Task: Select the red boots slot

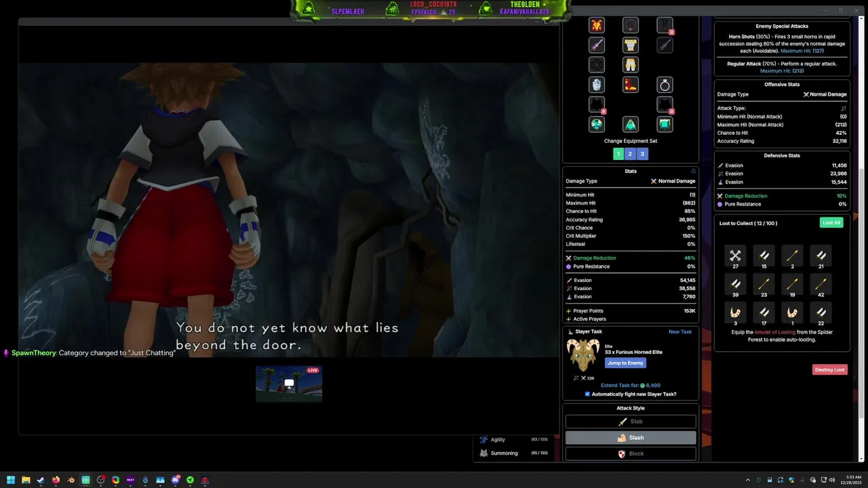Action: point(631,85)
